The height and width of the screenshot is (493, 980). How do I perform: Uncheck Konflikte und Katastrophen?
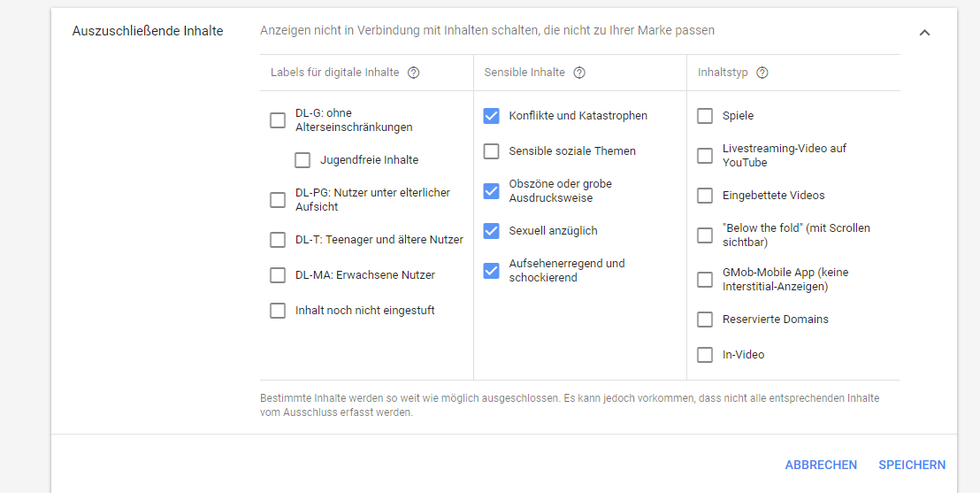tap(491, 116)
